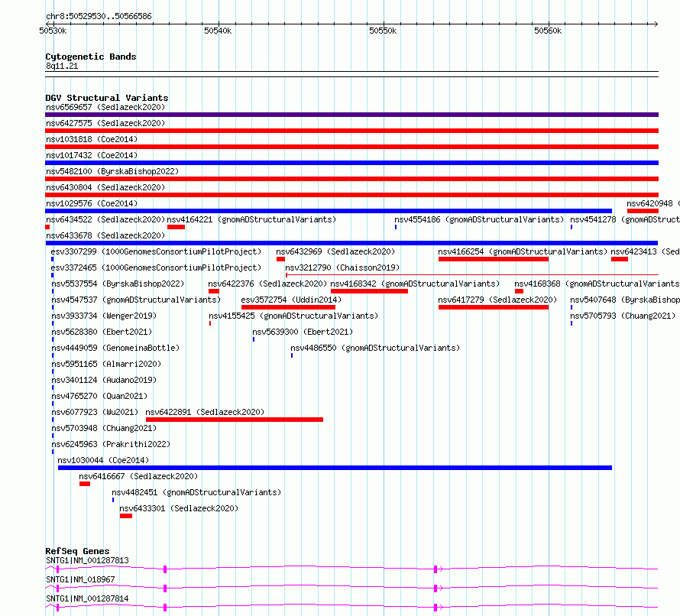Click nsv1029576 (Coe2014) label
Viewport: 680px width, 616px height.
[x=92, y=203]
